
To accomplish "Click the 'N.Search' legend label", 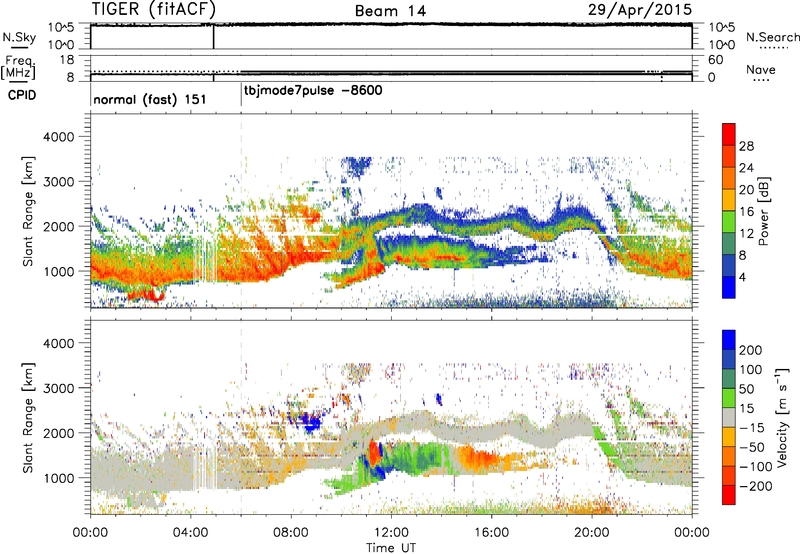I will click(772, 37).
